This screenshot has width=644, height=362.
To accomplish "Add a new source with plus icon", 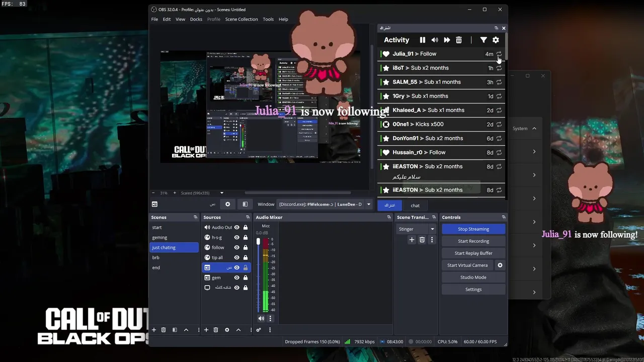I will click(x=206, y=330).
